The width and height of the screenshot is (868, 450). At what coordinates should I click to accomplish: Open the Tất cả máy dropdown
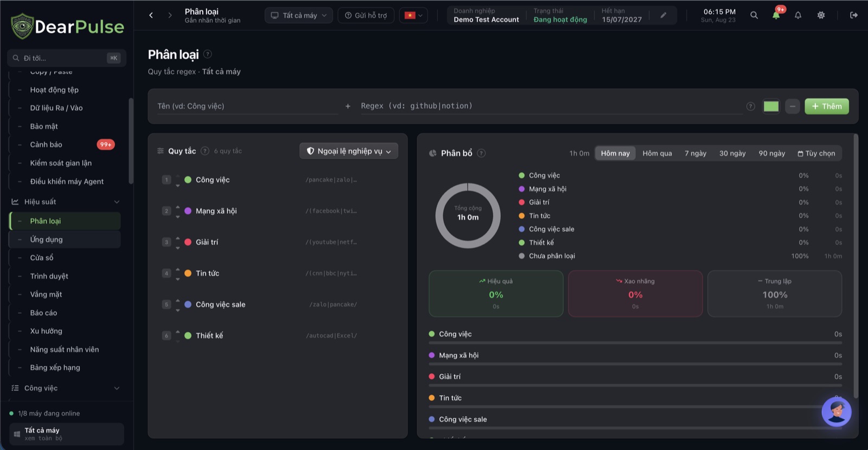coord(299,15)
